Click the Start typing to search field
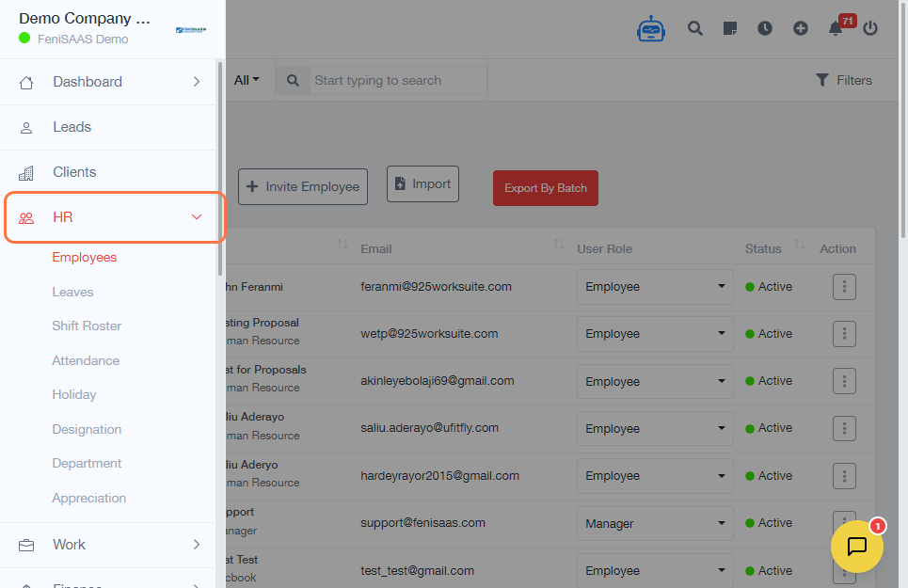The width and height of the screenshot is (908, 588). [x=398, y=80]
